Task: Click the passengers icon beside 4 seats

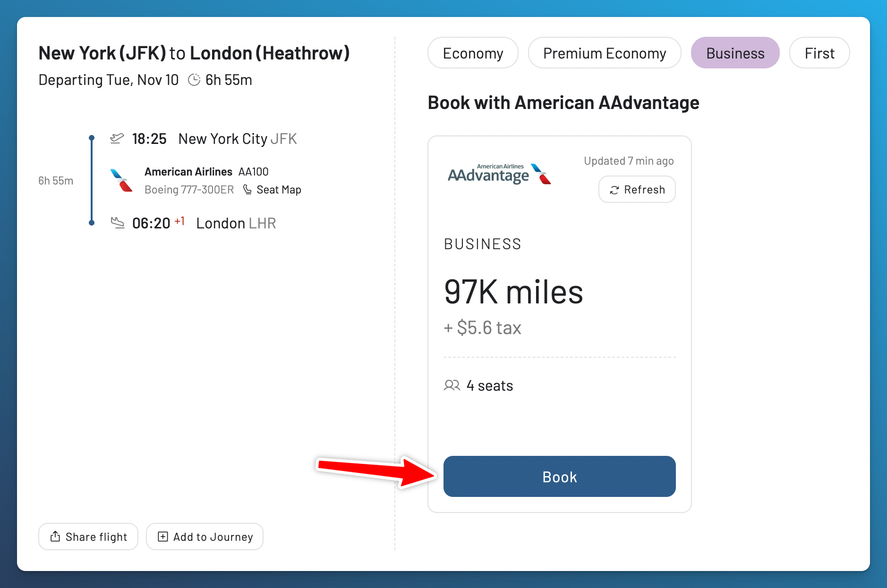Action: [452, 386]
